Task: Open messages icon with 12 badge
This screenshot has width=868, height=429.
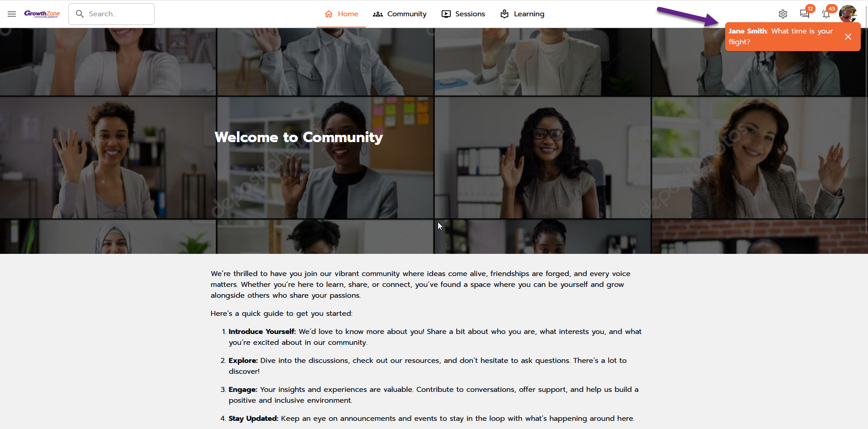Action: [805, 14]
